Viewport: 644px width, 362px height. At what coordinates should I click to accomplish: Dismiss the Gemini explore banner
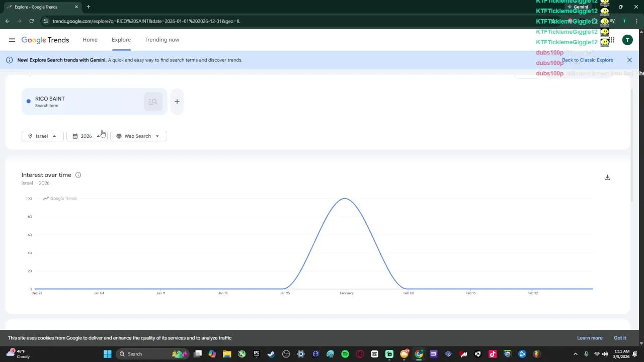coord(629,60)
